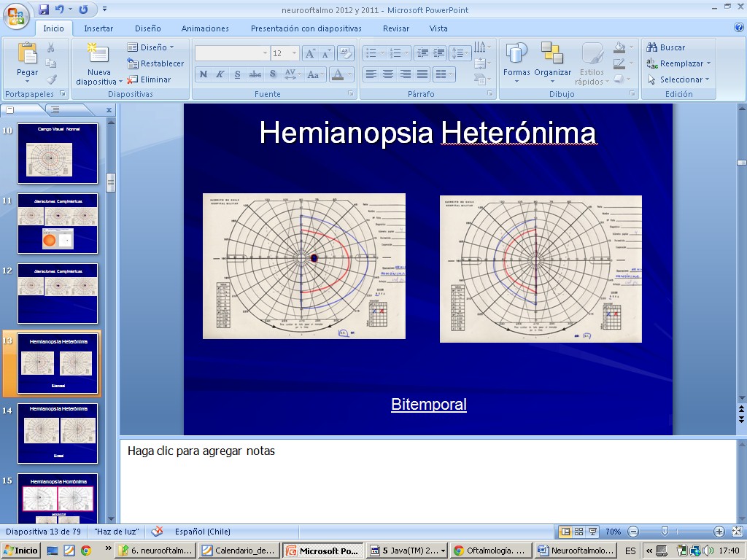Image resolution: width=747 pixels, height=560 pixels.
Task: Open the font size dropdown
Action: [294, 53]
